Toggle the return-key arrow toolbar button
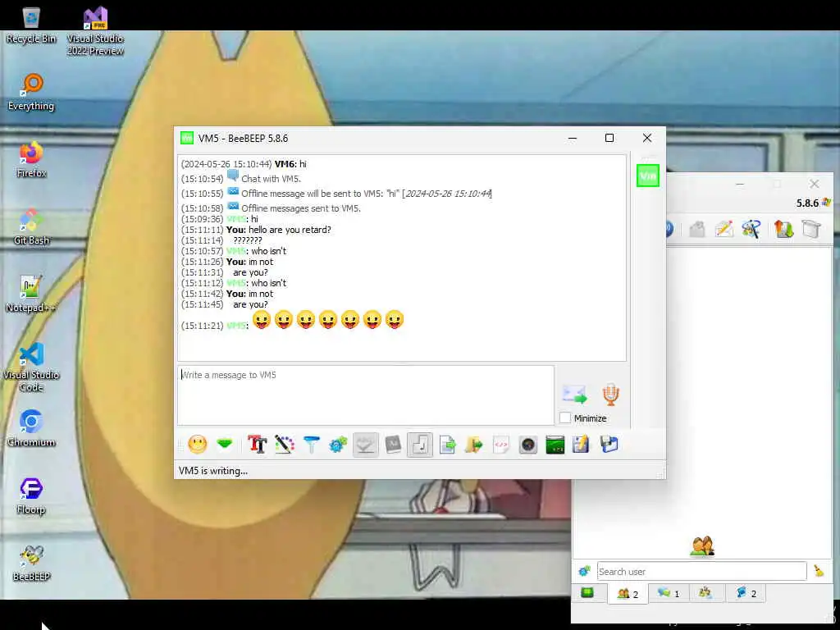The height and width of the screenshot is (630, 840). point(420,445)
